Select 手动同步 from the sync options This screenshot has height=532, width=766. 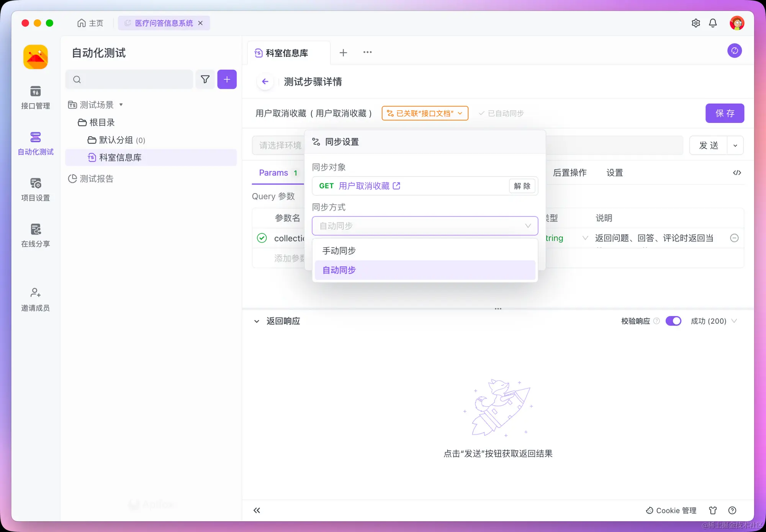[x=339, y=251]
